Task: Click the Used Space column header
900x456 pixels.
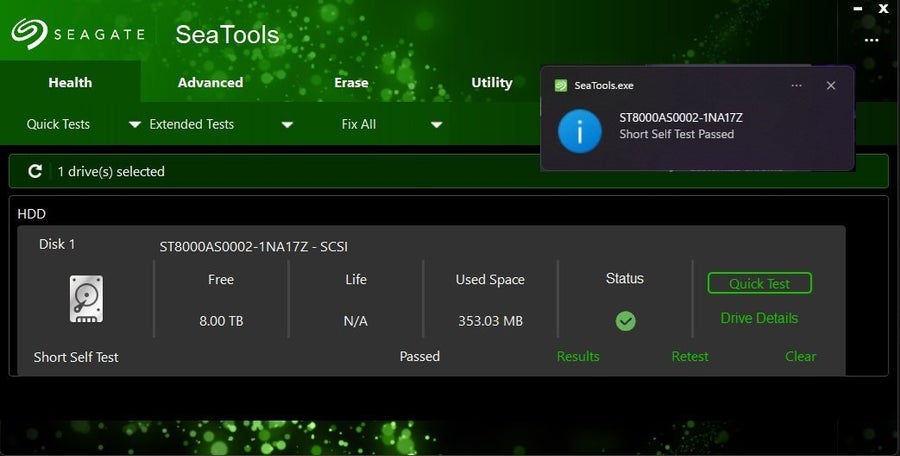Action: [x=490, y=280]
